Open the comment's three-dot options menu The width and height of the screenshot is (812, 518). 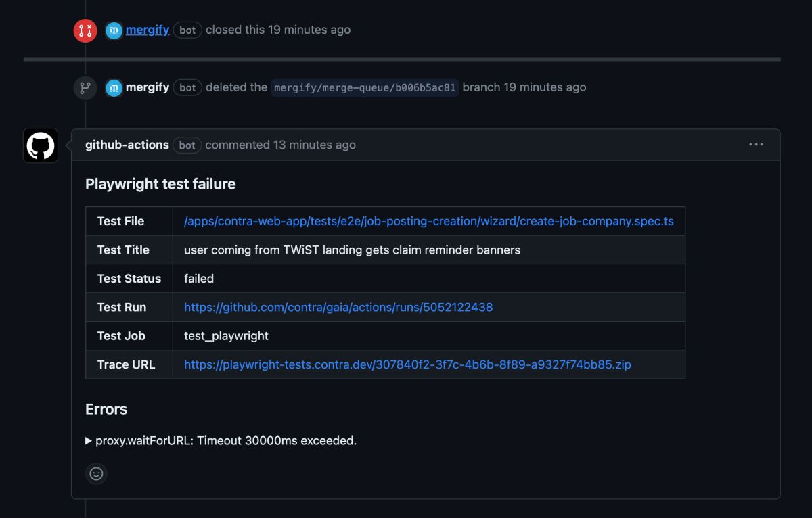click(x=756, y=145)
